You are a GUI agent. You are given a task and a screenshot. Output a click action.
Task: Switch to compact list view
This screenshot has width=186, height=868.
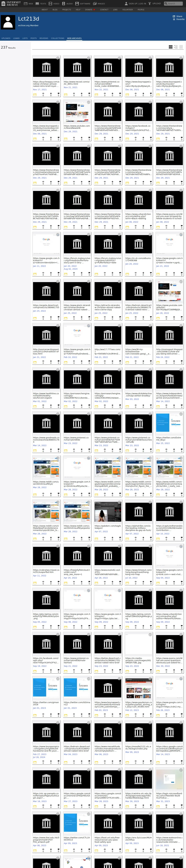pyautogui.click(x=181, y=47)
